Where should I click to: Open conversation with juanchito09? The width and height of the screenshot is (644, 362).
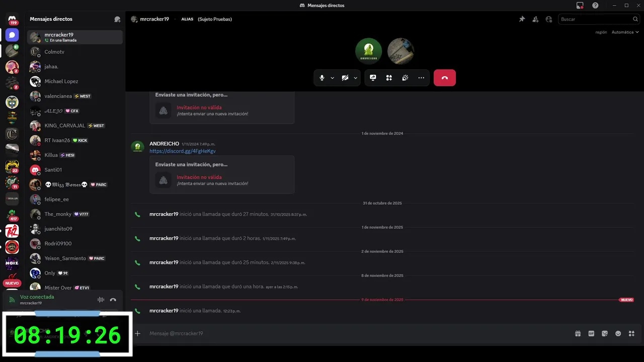75,229
